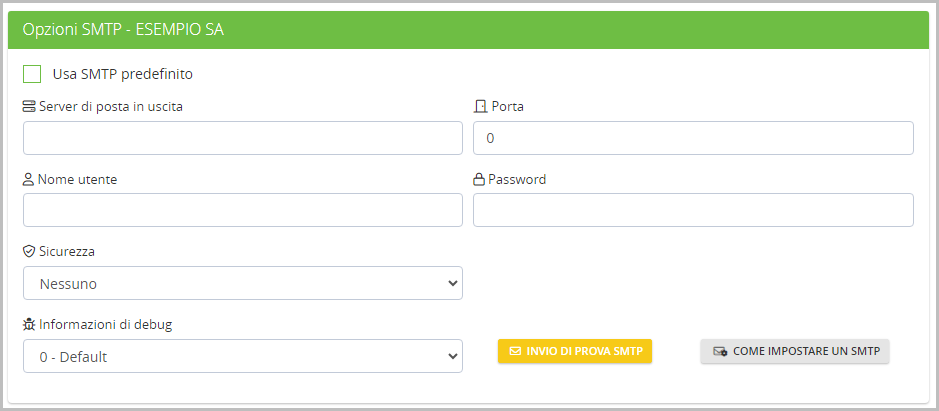Focus the Server di posta in uscita field
939x411 pixels.
(242, 138)
